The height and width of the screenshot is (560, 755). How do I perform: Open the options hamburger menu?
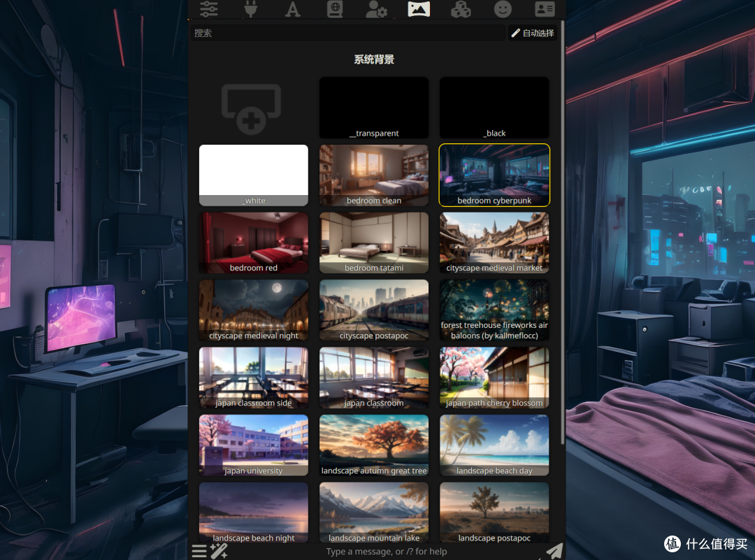pyautogui.click(x=199, y=551)
